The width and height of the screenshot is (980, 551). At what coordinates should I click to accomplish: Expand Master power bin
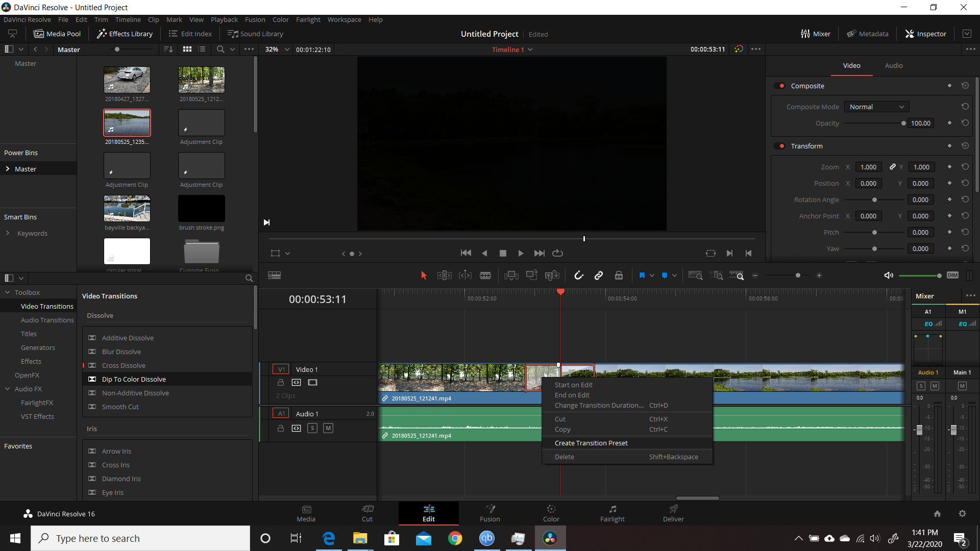coord(8,169)
